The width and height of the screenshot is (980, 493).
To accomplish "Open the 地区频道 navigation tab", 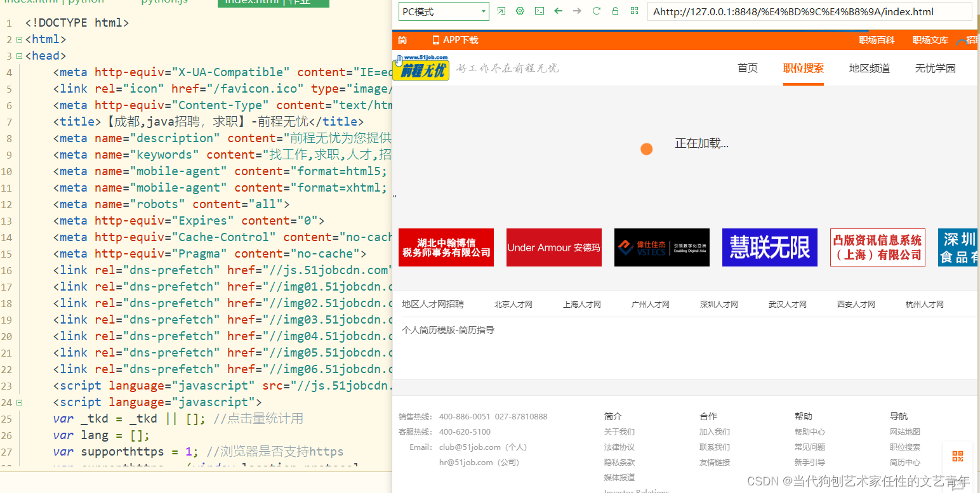I will (870, 69).
